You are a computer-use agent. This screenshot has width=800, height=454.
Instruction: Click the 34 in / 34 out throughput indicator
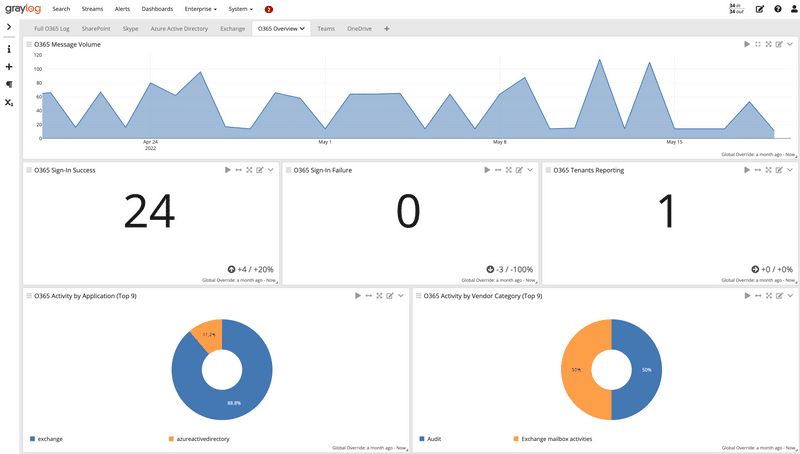736,9
